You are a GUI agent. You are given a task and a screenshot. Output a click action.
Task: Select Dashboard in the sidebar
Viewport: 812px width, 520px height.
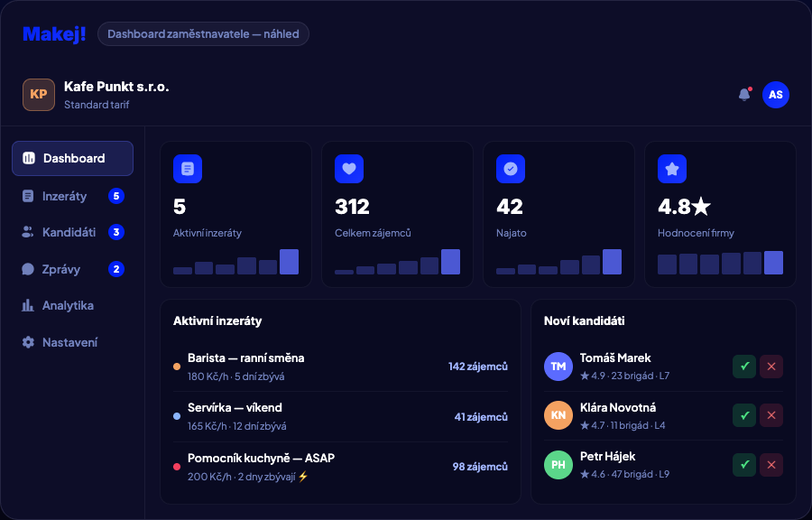tap(72, 159)
